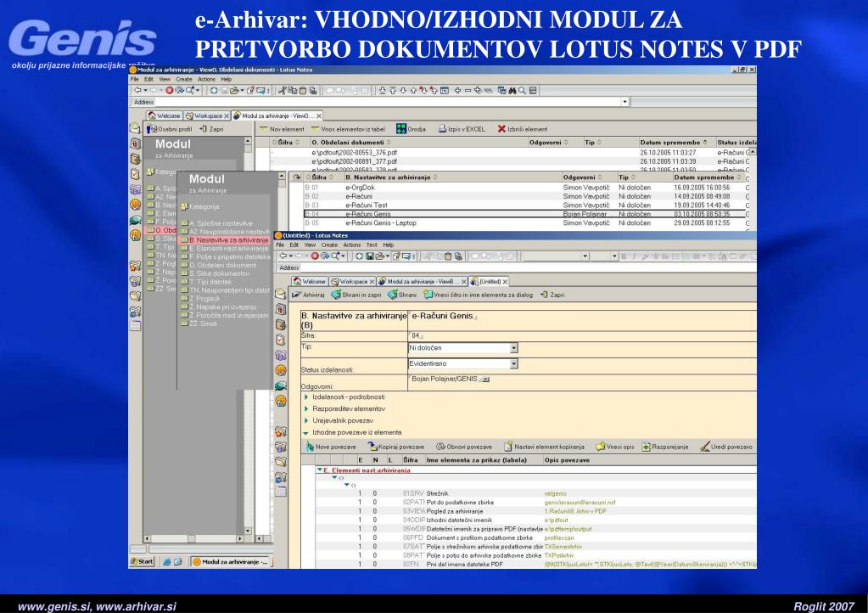Collapse Izhodne povezave iz elementa section
868x613 pixels.
306,432
